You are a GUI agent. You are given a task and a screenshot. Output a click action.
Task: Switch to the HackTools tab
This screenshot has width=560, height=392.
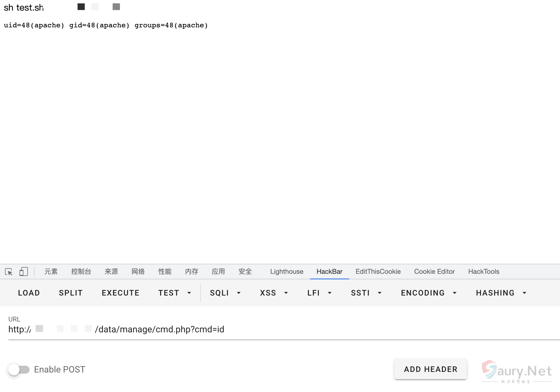click(484, 272)
